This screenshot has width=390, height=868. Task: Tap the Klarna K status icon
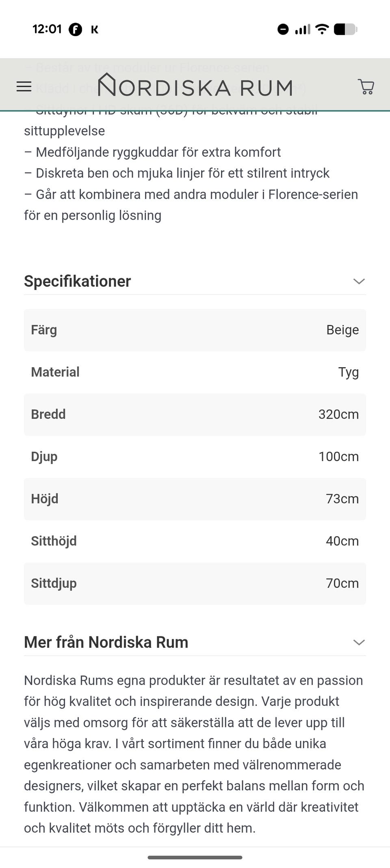coord(95,29)
